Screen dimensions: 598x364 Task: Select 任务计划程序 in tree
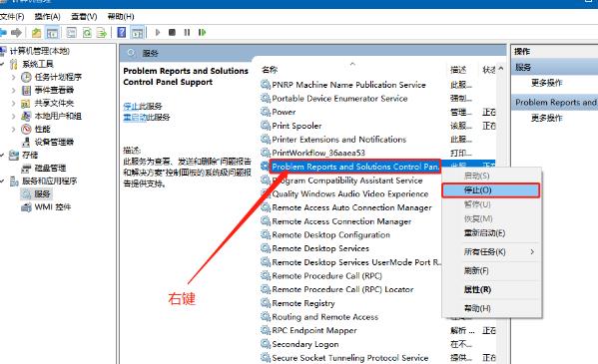pyautogui.click(x=58, y=77)
